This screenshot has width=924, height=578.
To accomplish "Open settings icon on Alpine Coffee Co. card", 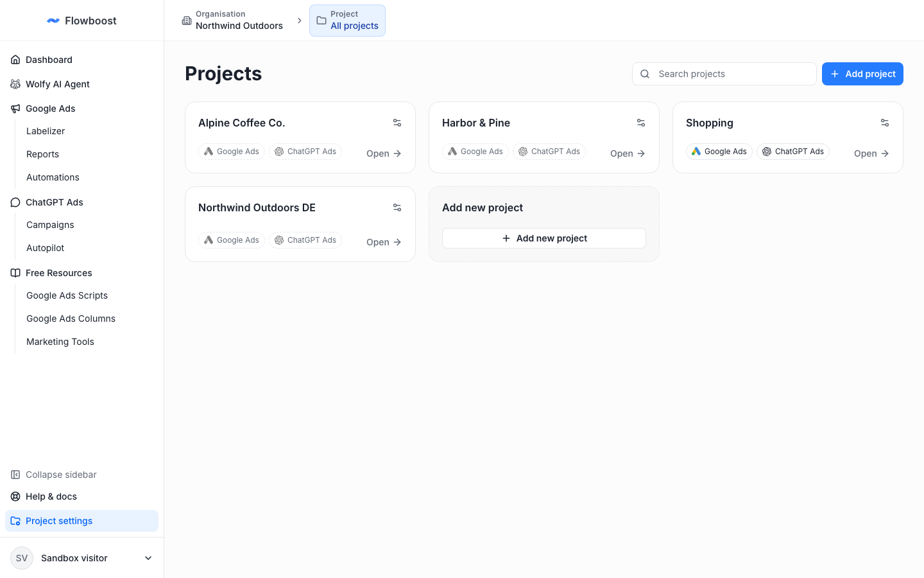I will [397, 123].
